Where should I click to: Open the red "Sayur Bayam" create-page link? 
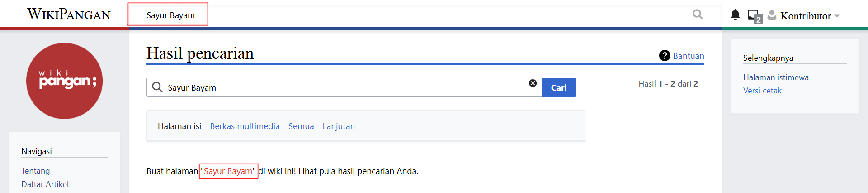(x=228, y=171)
